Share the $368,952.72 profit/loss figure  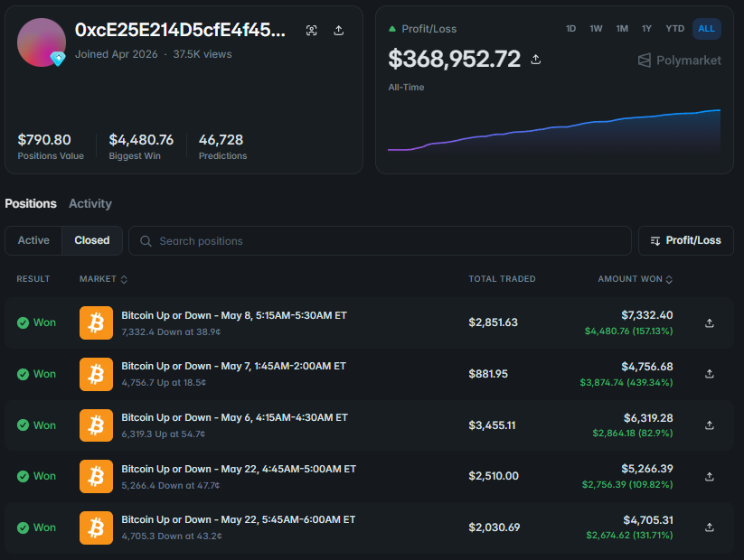pyautogui.click(x=536, y=60)
